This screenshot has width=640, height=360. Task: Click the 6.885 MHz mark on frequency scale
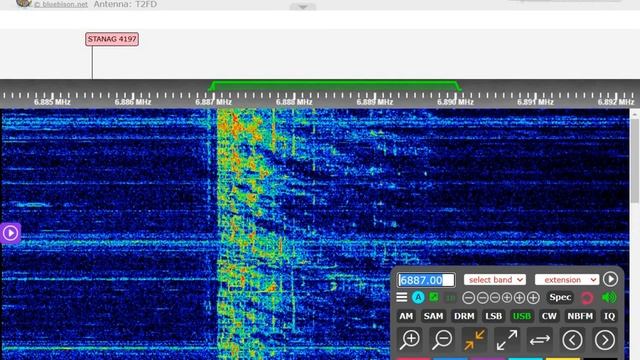[x=52, y=102]
